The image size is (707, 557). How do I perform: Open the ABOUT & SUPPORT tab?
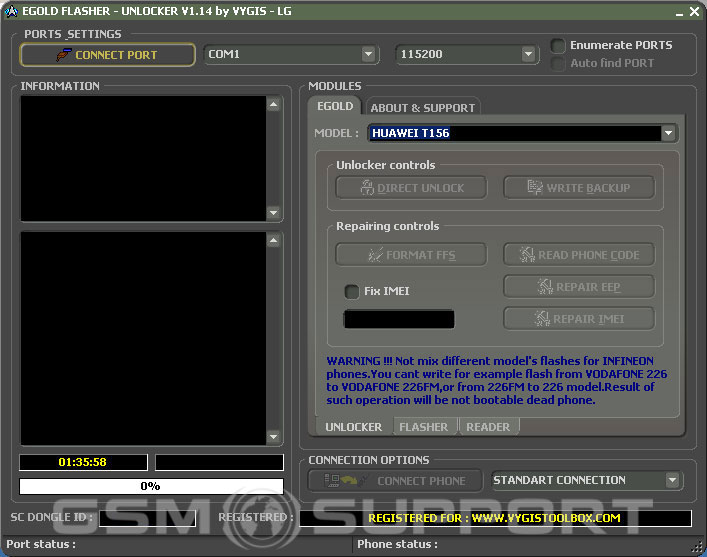click(x=423, y=108)
